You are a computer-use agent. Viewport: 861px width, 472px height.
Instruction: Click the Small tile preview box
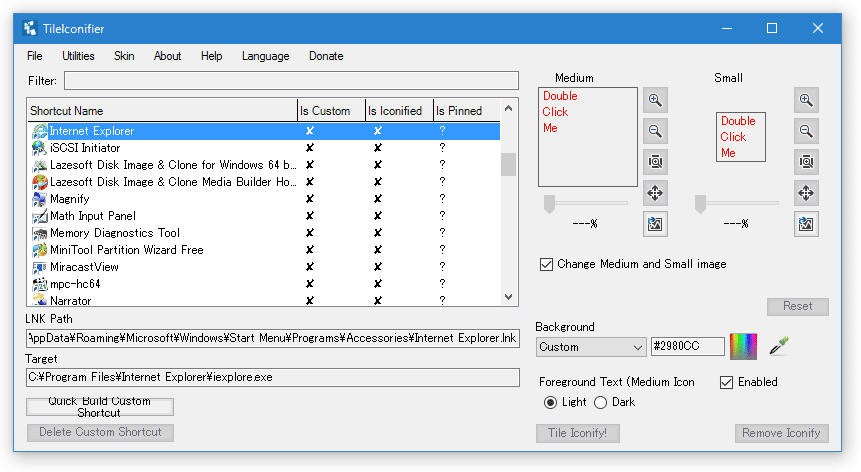click(741, 137)
